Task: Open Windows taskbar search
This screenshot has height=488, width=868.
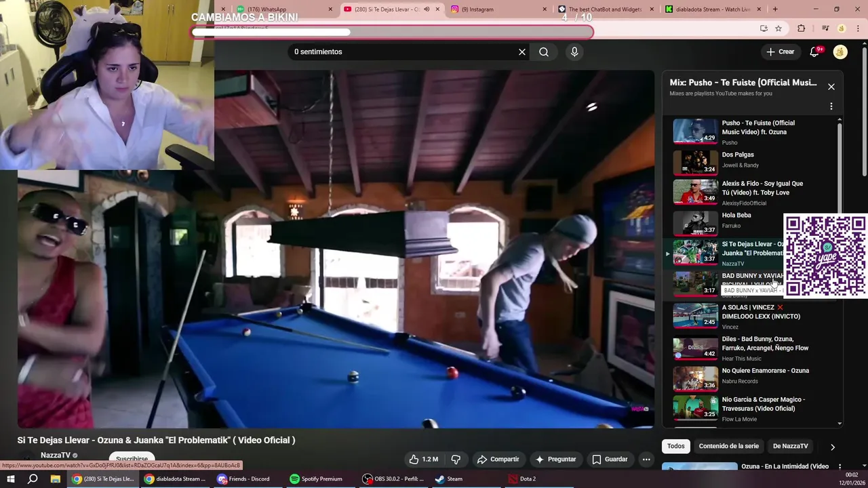Action: (x=33, y=479)
